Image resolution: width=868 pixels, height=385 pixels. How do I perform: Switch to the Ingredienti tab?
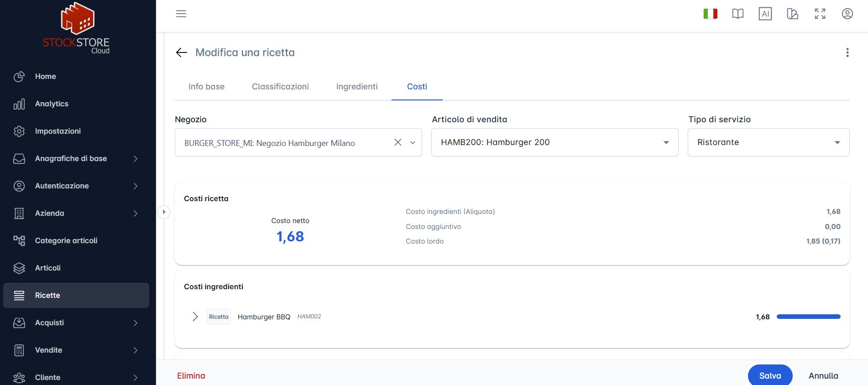click(357, 87)
